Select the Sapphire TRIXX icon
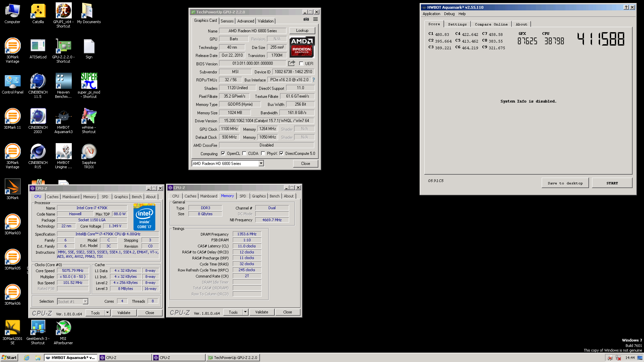Screen dimensions: 644x362 89,156
